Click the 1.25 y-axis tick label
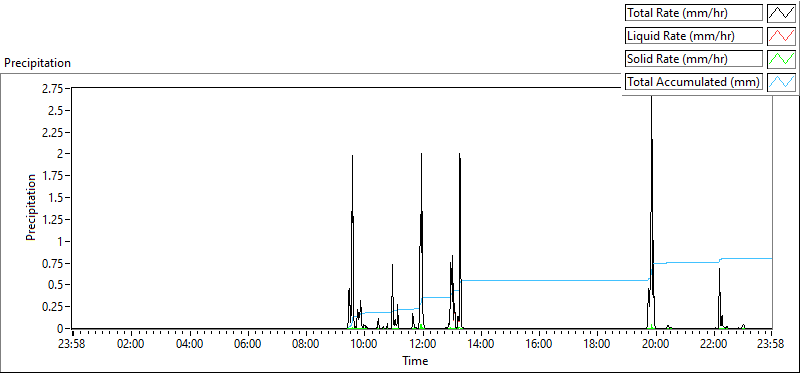The image size is (800, 373). click(53, 219)
